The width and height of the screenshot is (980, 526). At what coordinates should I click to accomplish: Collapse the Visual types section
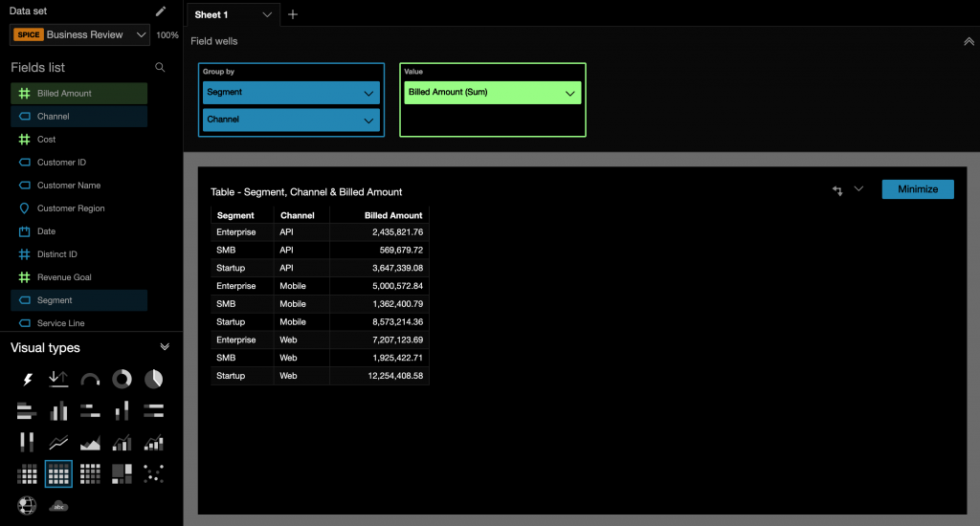click(165, 347)
